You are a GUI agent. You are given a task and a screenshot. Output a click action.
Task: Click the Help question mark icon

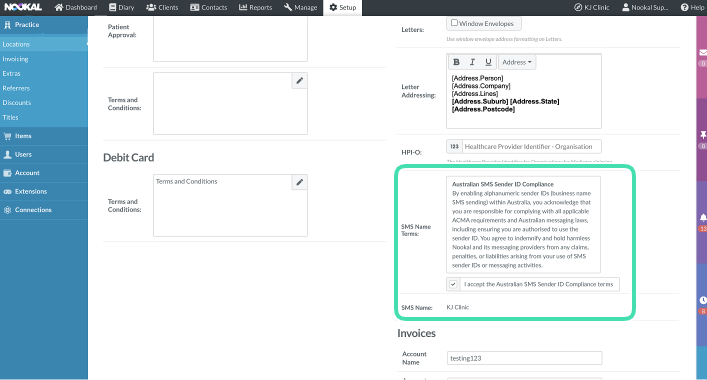click(684, 7)
